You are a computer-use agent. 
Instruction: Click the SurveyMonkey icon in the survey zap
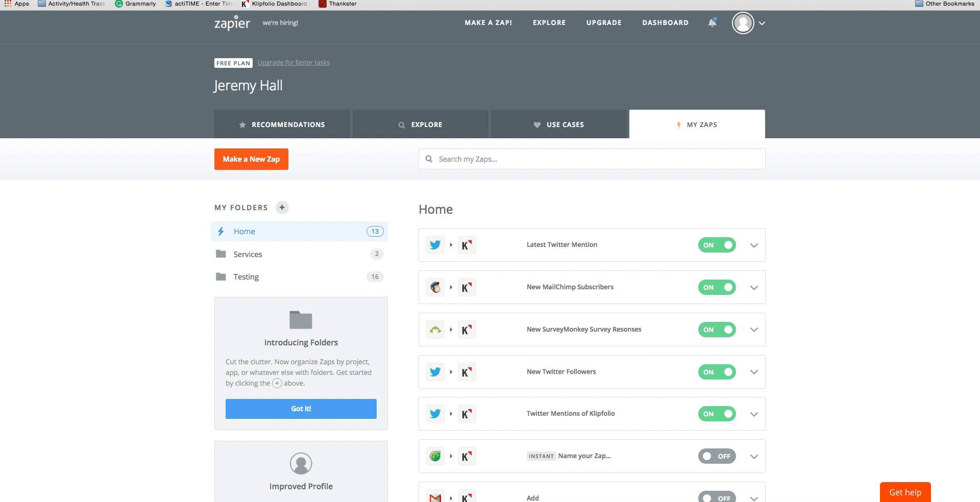pos(435,330)
